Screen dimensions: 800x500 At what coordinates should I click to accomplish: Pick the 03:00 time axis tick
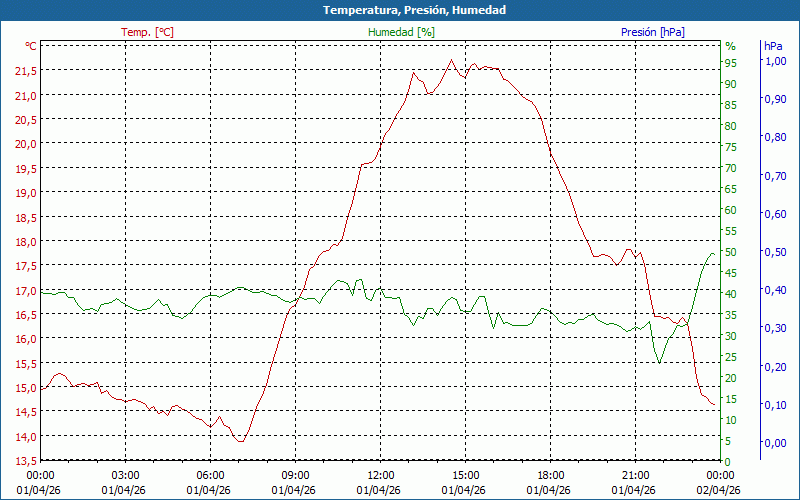[x=125, y=475]
